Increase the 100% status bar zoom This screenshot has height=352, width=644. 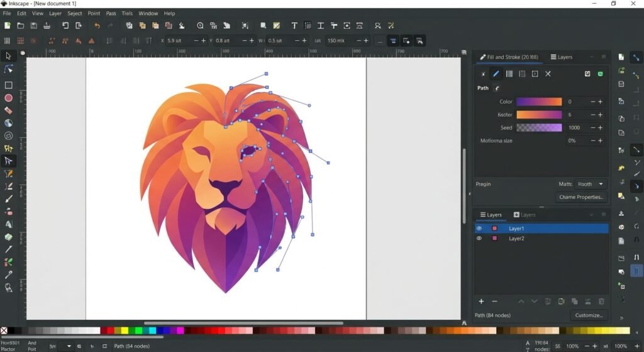tap(595, 346)
